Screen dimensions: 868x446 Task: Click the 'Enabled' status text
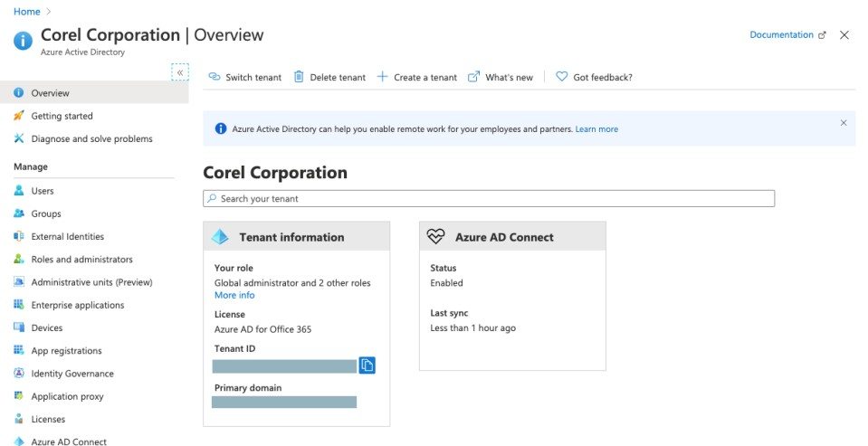[447, 283]
